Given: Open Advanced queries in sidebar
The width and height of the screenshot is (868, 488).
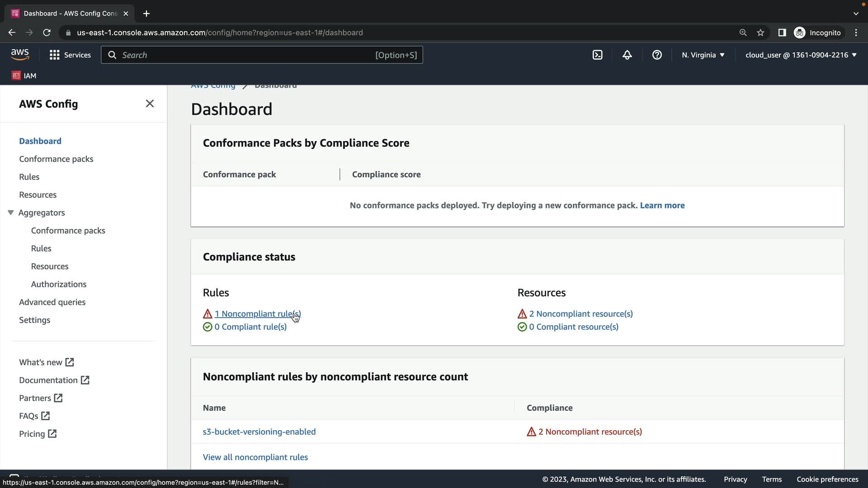Looking at the screenshot, I should pos(52,302).
